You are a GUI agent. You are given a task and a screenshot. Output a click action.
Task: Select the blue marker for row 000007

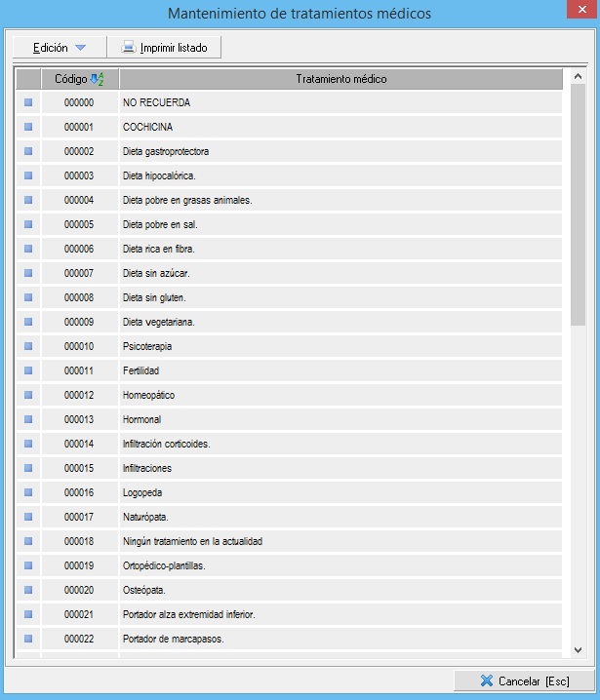(x=28, y=273)
